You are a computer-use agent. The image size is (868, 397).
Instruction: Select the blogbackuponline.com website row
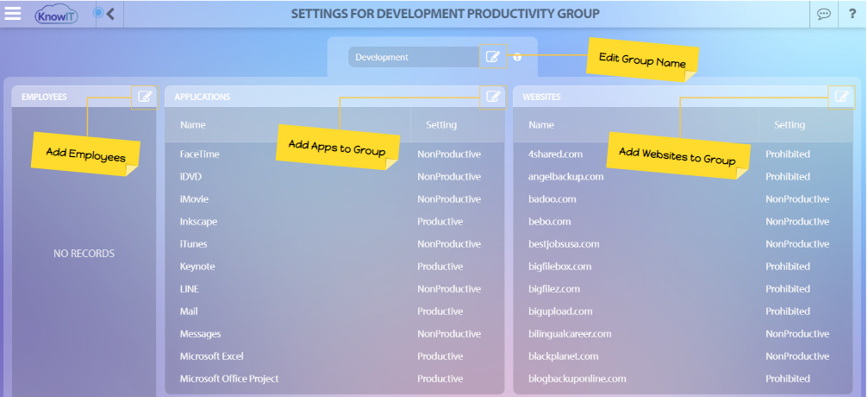click(x=683, y=379)
